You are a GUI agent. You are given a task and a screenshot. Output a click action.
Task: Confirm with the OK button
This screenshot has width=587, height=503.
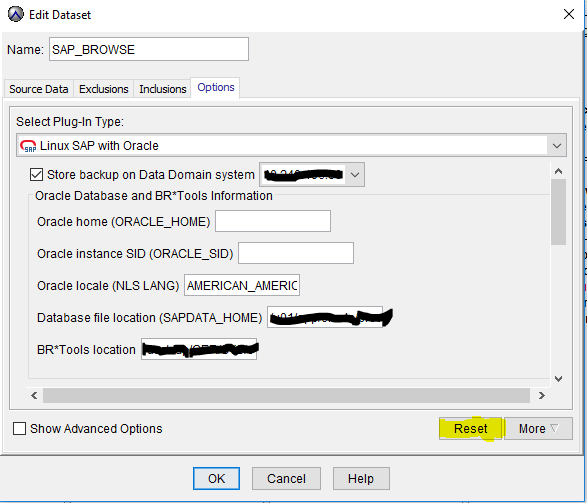coord(216,478)
